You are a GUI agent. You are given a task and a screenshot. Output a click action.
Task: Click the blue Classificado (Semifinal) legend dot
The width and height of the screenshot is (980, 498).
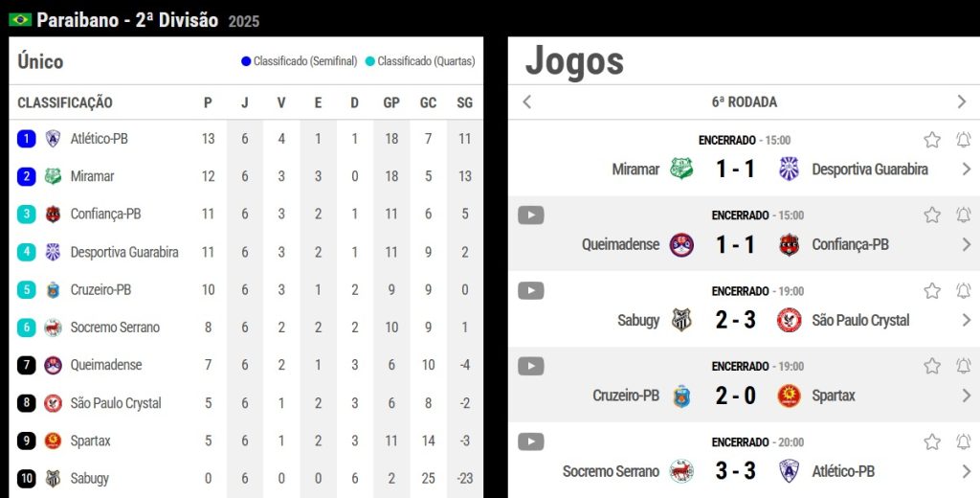246,61
